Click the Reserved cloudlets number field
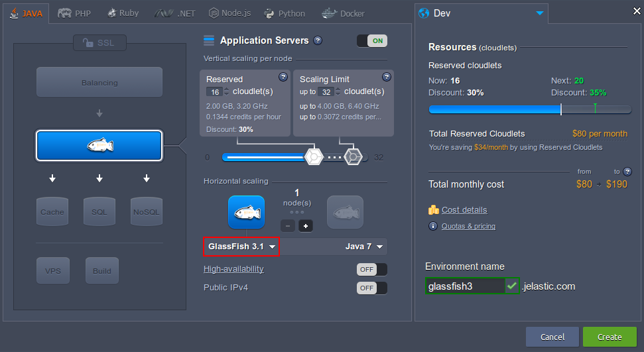This screenshot has width=644, height=352. pos(214,91)
